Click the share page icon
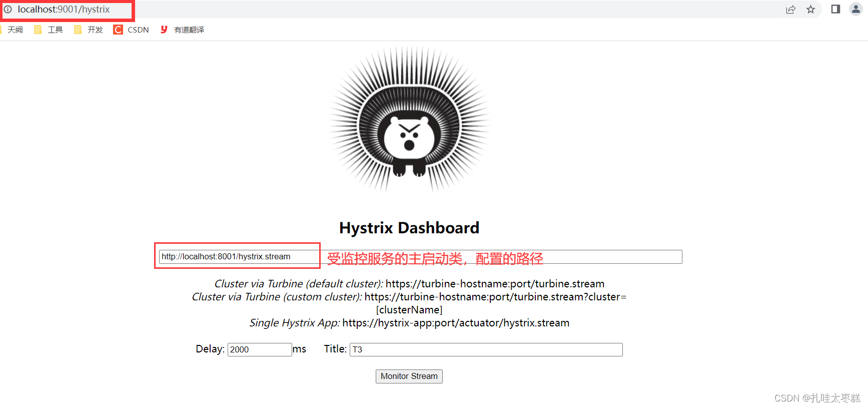The width and height of the screenshot is (868, 408). [790, 10]
